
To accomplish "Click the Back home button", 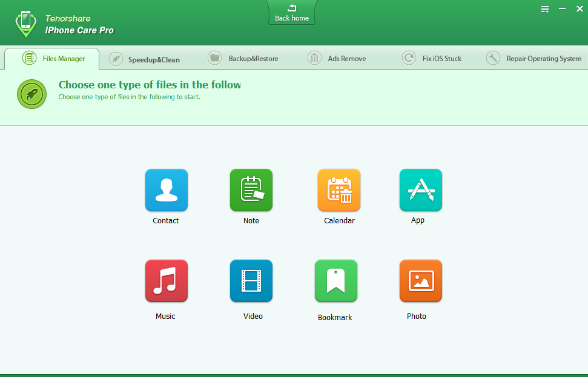I will pyautogui.click(x=292, y=13).
